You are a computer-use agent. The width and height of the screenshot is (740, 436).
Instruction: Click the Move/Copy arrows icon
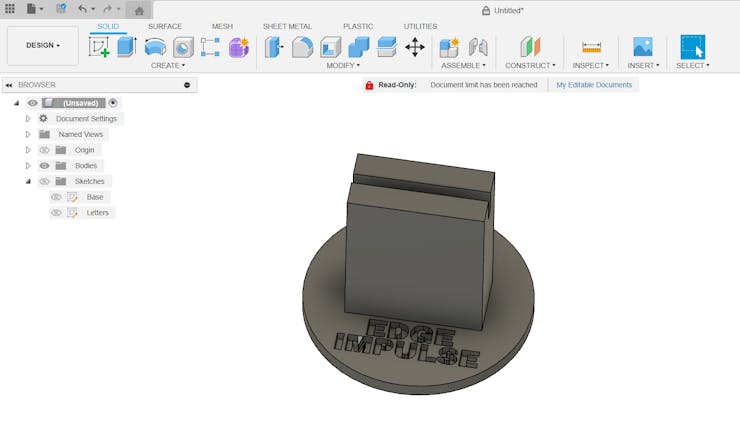(x=414, y=47)
